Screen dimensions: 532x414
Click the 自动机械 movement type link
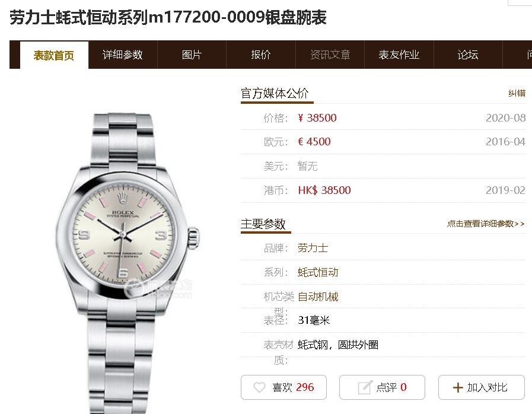pos(318,297)
